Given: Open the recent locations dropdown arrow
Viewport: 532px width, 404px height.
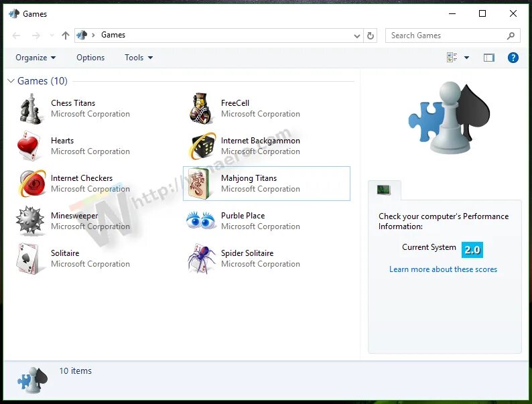Looking at the screenshot, I should [52, 36].
